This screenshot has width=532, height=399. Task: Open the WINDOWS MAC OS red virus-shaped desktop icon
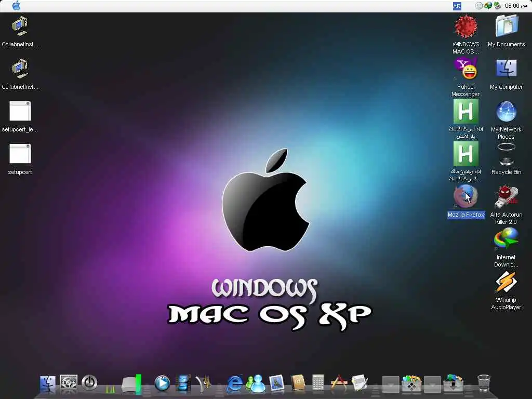coord(466,26)
